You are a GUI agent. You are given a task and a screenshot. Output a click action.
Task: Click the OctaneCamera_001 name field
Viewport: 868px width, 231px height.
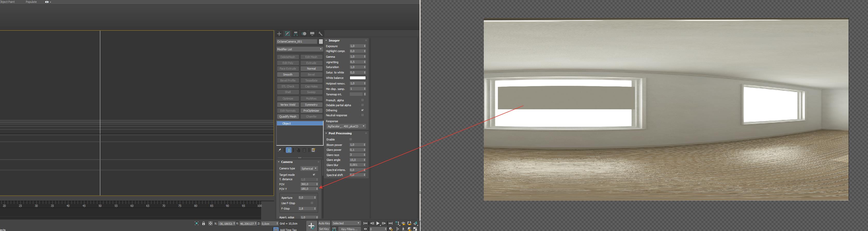coord(297,42)
